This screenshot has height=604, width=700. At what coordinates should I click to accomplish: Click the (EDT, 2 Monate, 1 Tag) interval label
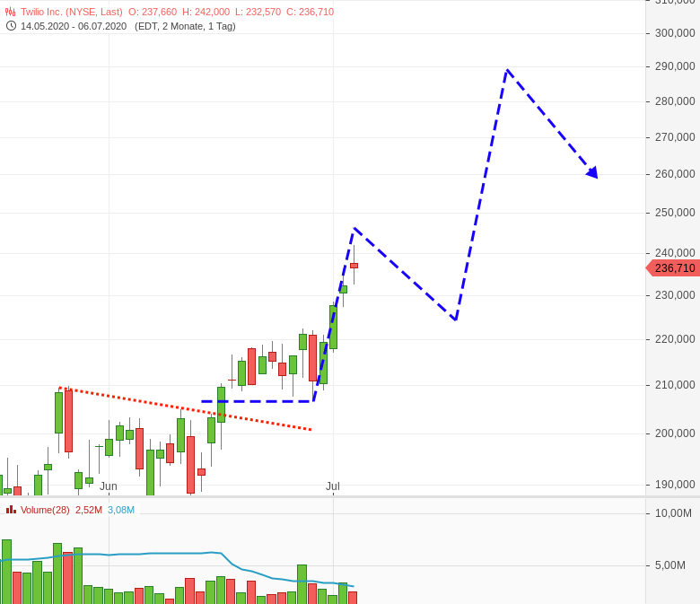pos(185,26)
